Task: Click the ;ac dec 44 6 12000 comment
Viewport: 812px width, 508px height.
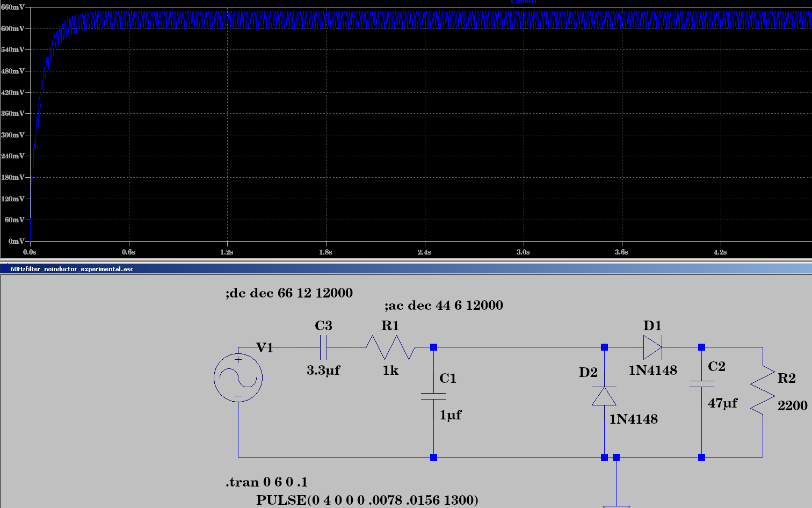Action: tap(444, 306)
